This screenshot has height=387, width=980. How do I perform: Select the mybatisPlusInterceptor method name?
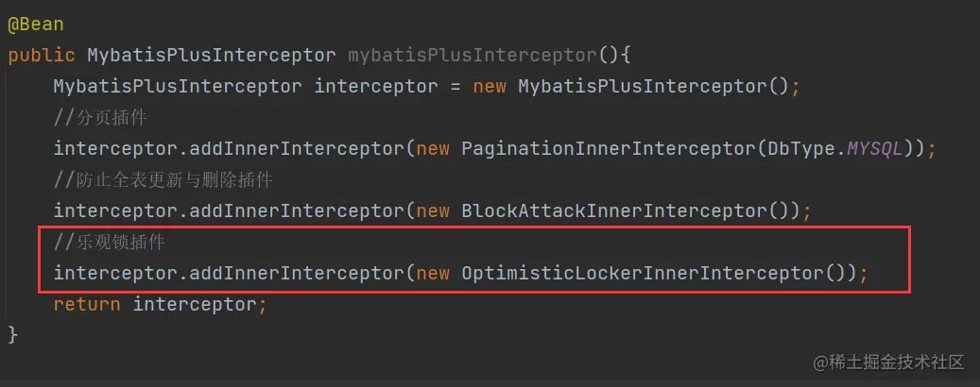(x=473, y=55)
